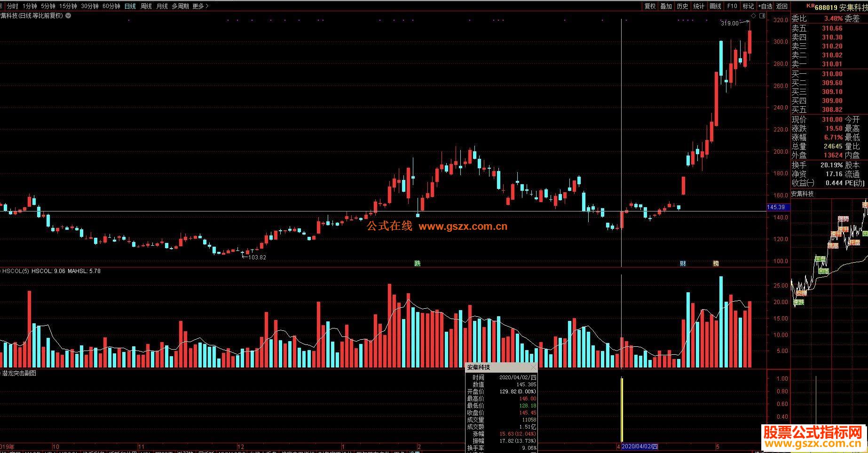Screen dimensions: 868x453
Task: Click the 跌 marker on chart
Action: coord(417,263)
